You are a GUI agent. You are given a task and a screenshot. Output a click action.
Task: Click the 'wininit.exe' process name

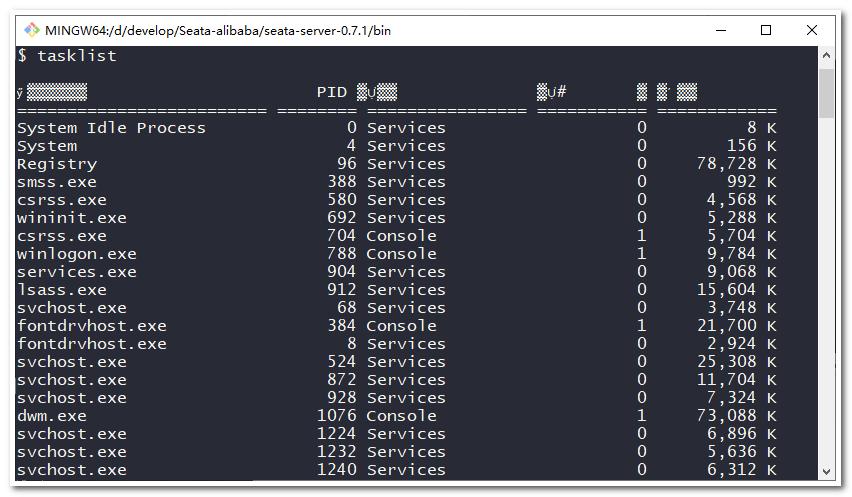[x=72, y=218]
